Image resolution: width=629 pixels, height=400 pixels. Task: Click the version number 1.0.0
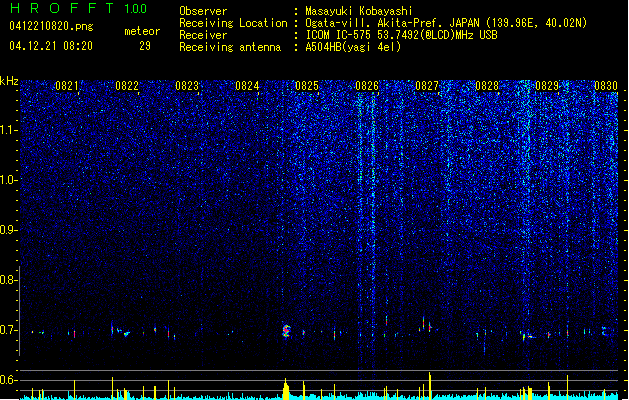[136, 8]
